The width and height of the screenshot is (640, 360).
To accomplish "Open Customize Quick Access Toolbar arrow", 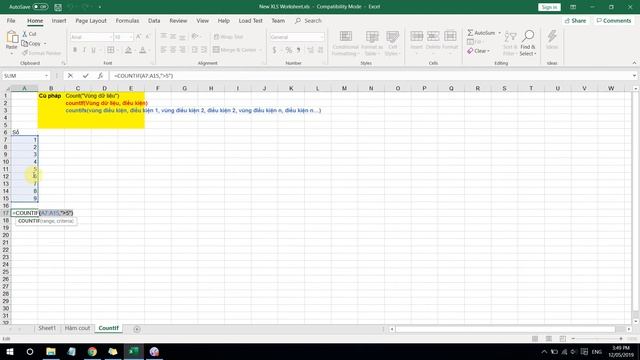I will [x=100, y=7].
